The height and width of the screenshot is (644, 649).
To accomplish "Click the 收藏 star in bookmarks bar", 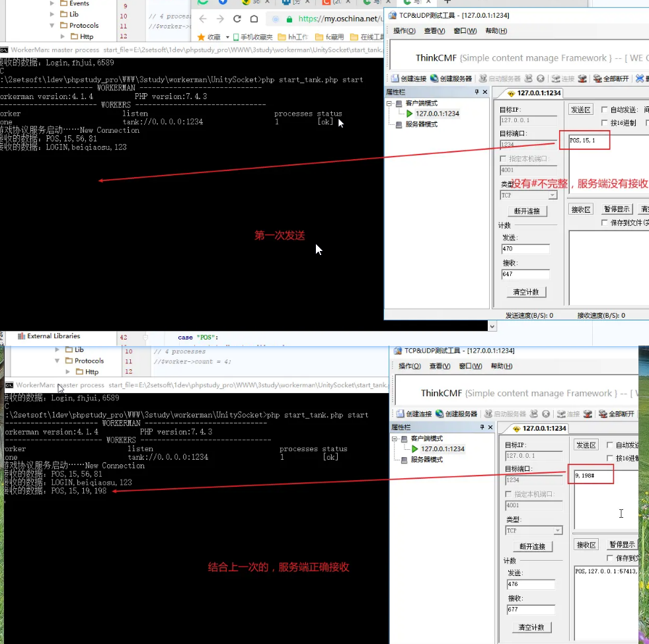I will pyautogui.click(x=201, y=37).
